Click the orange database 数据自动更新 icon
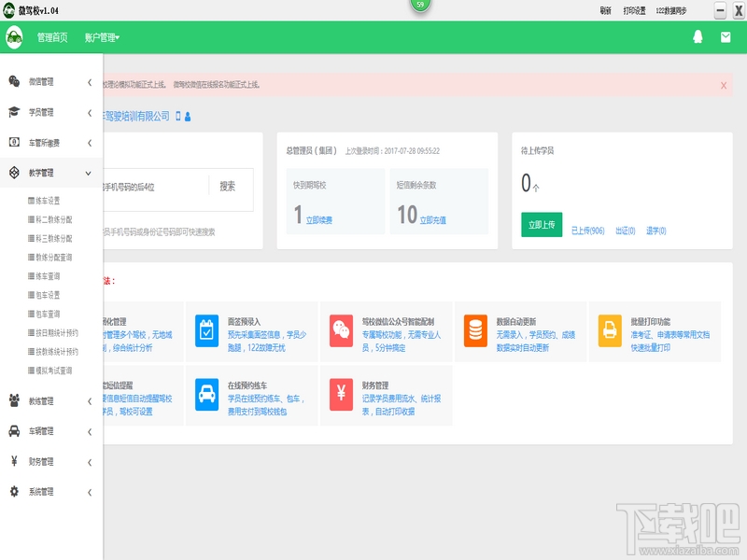Image resolution: width=747 pixels, height=560 pixels. [475, 330]
